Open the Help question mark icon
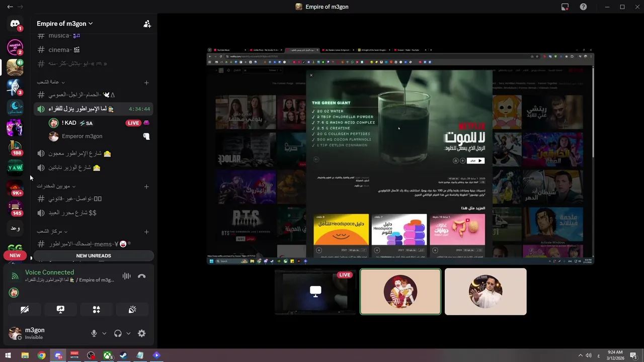Screen dimensions: 644x362 583,7
